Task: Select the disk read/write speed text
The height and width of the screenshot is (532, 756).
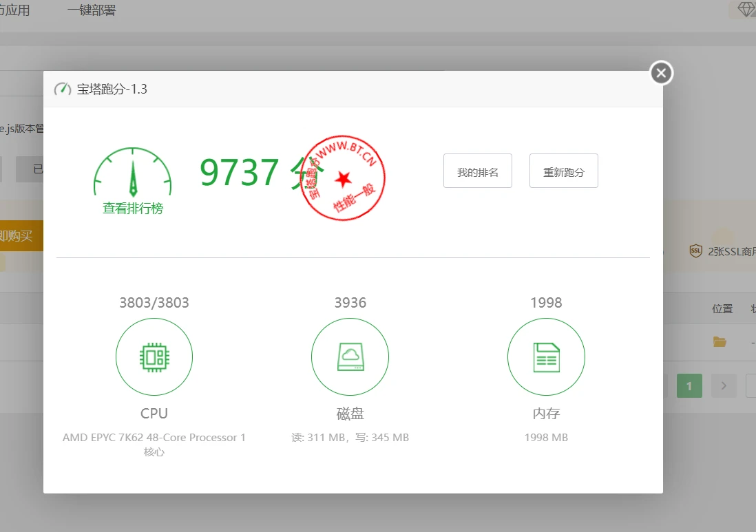Action: pyautogui.click(x=350, y=438)
